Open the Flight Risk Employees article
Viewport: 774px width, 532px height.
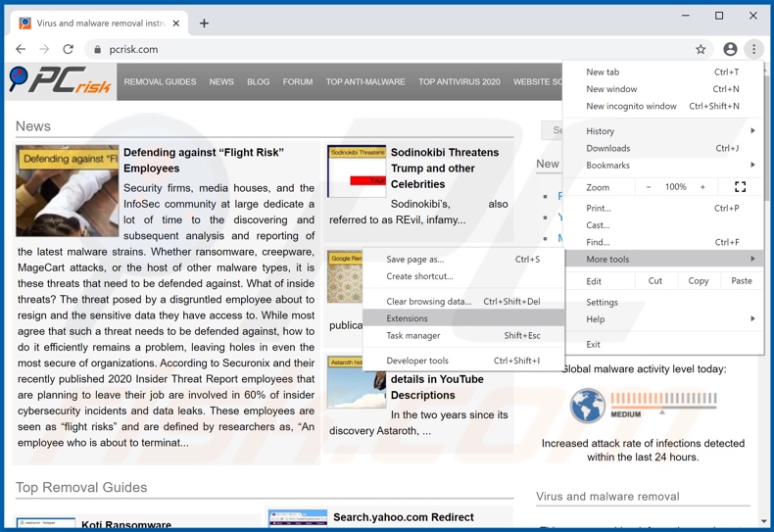coord(203,160)
